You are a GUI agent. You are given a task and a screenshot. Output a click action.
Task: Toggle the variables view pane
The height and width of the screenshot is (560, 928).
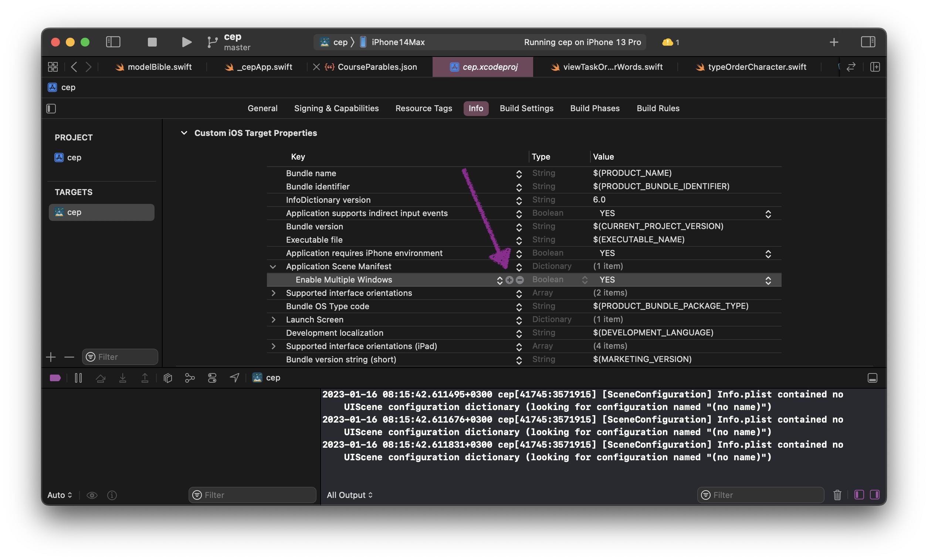pyautogui.click(x=859, y=495)
